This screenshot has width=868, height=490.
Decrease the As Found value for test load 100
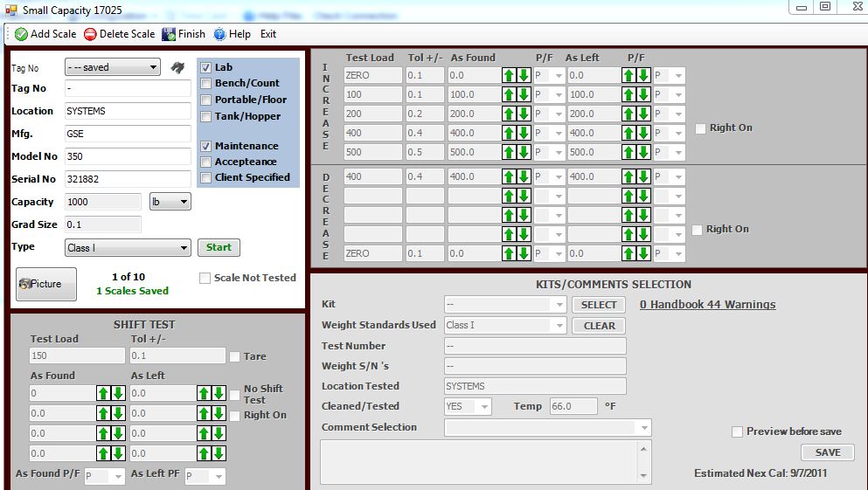[x=524, y=94]
